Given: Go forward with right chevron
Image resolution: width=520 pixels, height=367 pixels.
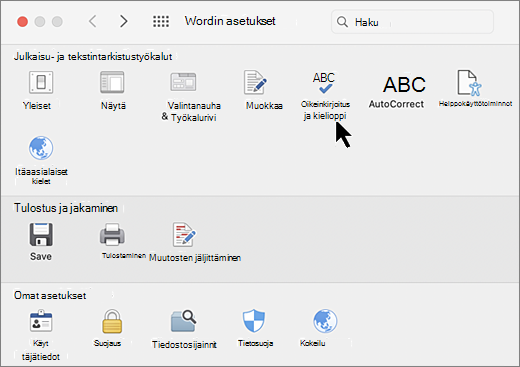Looking at the screenshot, I should click(x=124, y=21).
